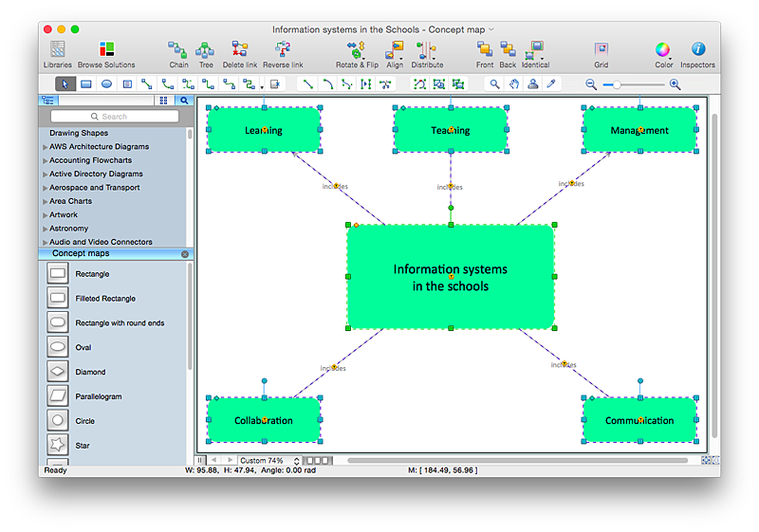The image size is (759, 532).
Task: Expand the Astronomy category
Action: 45,229
